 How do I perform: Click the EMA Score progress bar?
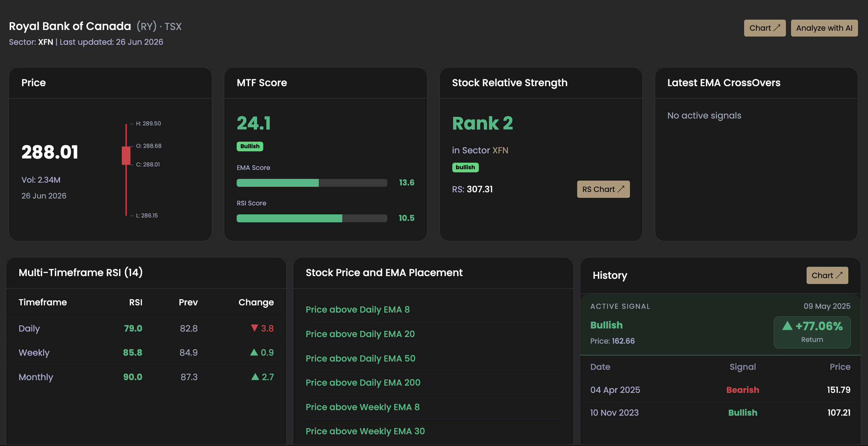coord(312,183)
